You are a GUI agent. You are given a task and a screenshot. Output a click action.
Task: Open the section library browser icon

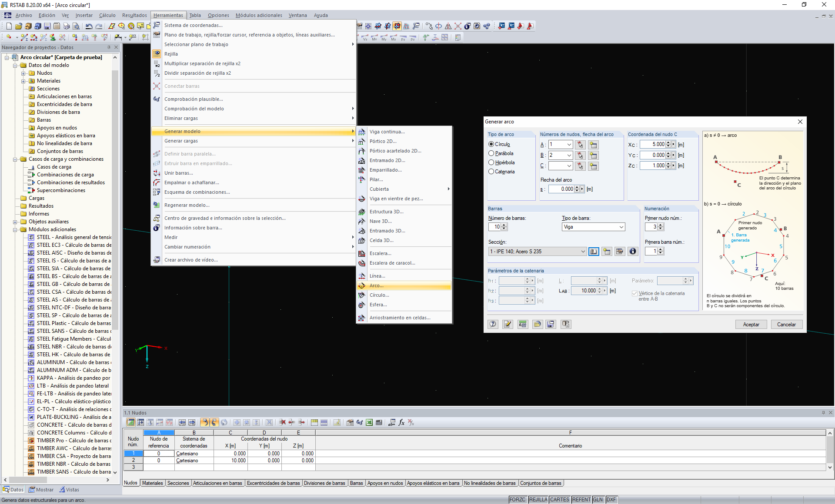click(x=594, y=251)
